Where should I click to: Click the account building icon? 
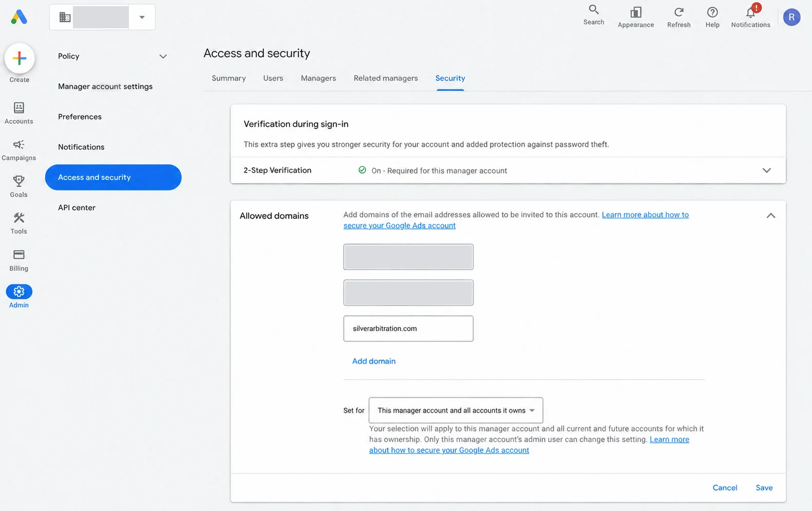(x=65, y=17)
